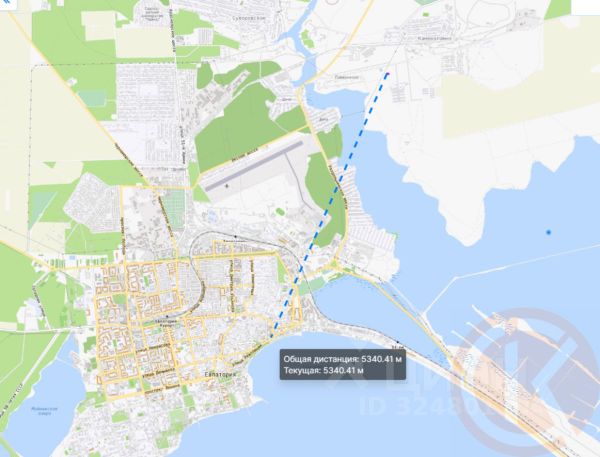The height and width of the screenshot is (457, 600).
Task: Click the green stadium icon near airport
Action: [x=280, y=210]
